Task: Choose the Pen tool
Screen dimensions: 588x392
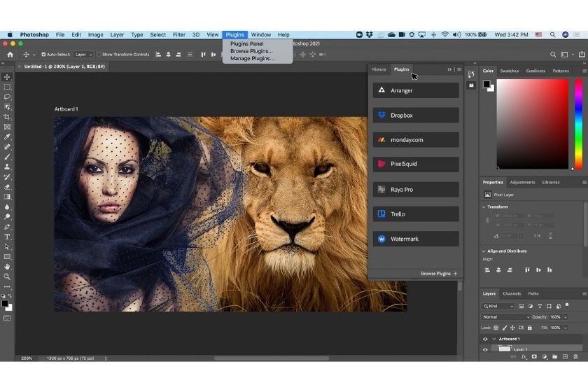Action: click(x=8, y=227)
